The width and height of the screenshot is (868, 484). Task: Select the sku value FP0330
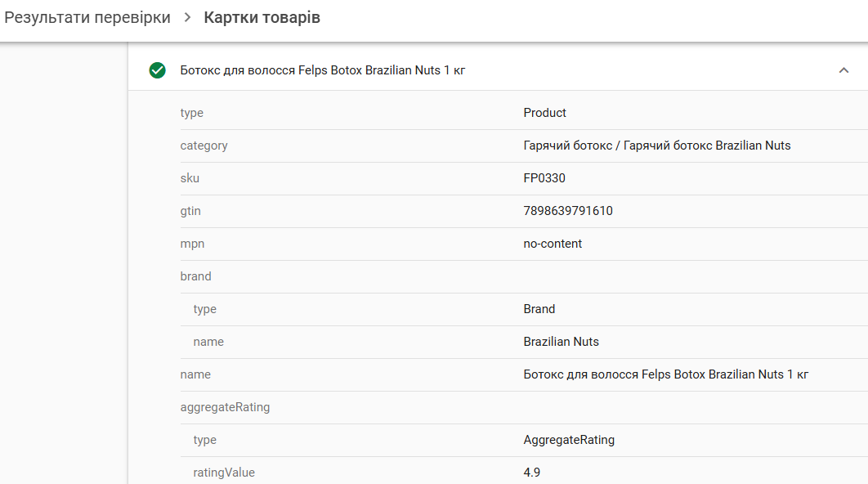[544, 178]
